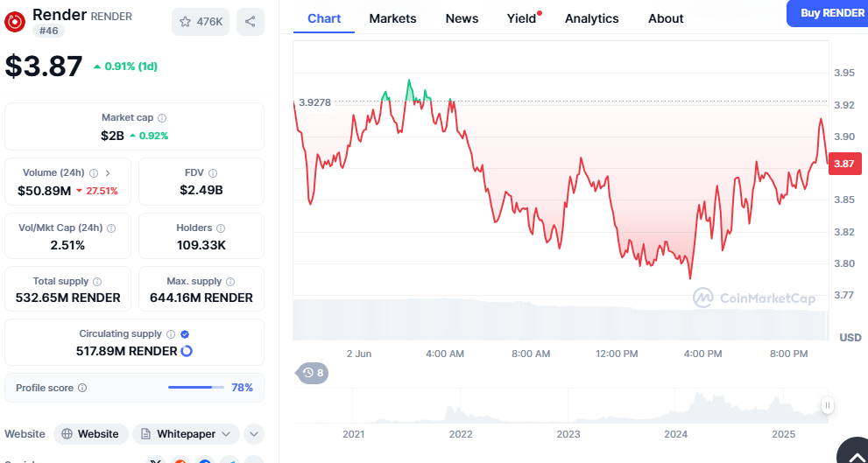Click the scroll-to-top arrow button
The height and width of the screenshot is (463, 868).
(x=852, y=452)
